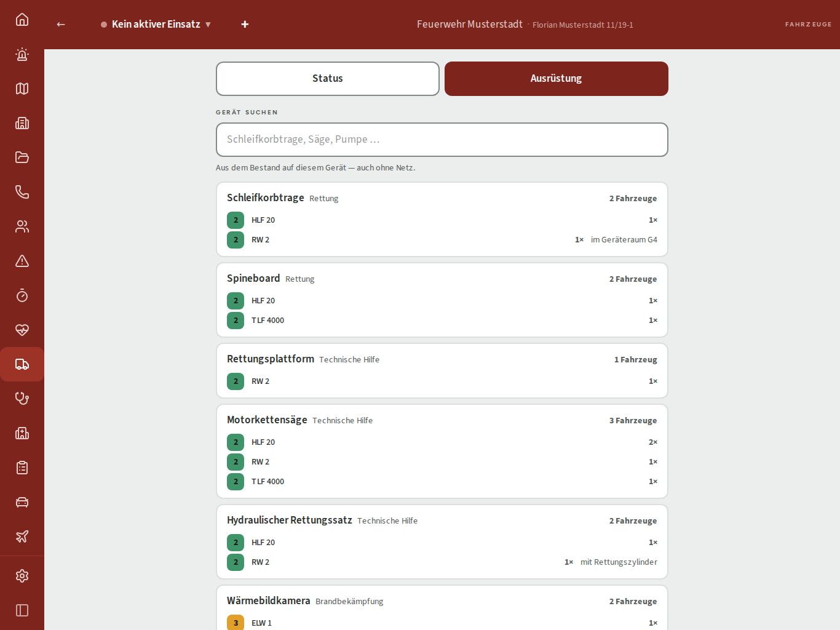Screen dimensions: 840x630
Task: Open the settings gear icon in sidebar
Action: [22, 576]
